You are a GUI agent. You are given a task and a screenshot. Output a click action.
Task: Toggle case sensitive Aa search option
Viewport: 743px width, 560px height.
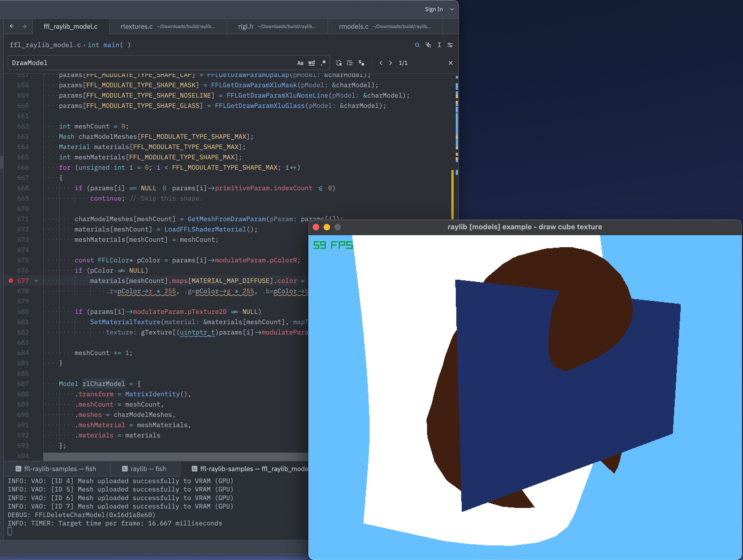tap(300, 63)
